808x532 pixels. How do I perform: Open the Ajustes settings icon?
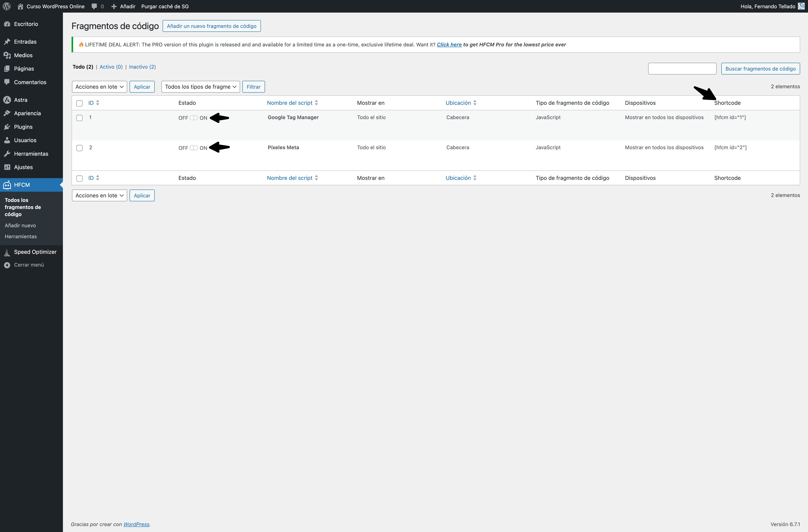click(7, 167)
